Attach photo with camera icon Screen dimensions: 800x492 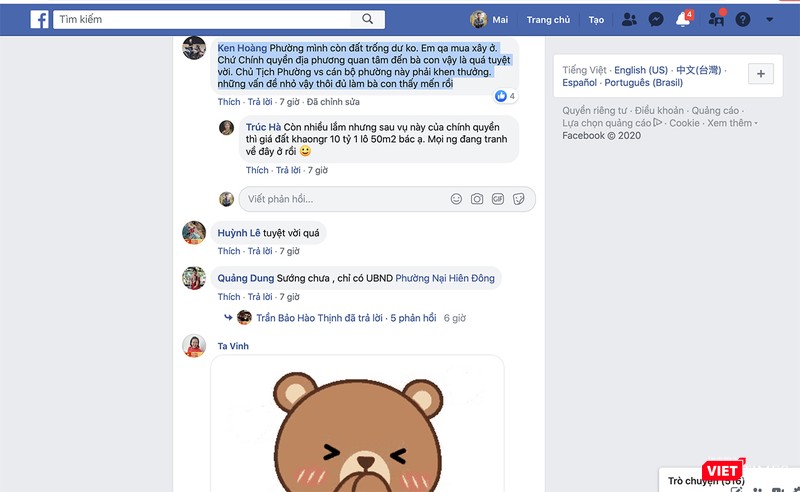pos(477,199)
